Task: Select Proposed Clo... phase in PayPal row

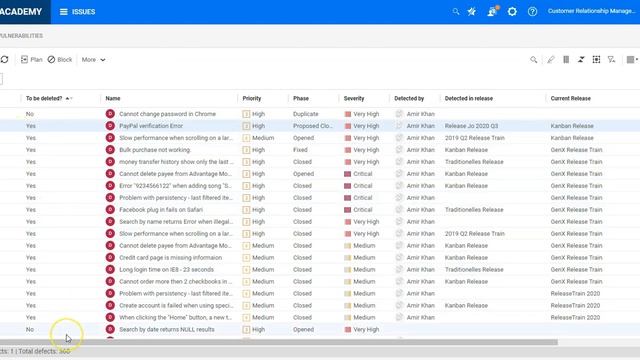Action: 313,126
